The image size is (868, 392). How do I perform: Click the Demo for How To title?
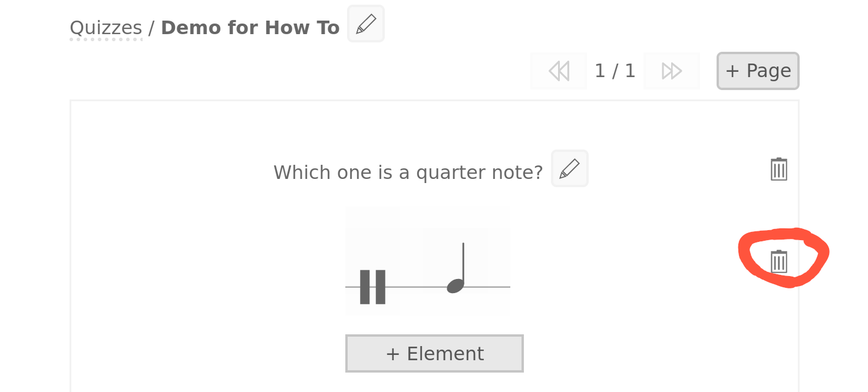250,28
